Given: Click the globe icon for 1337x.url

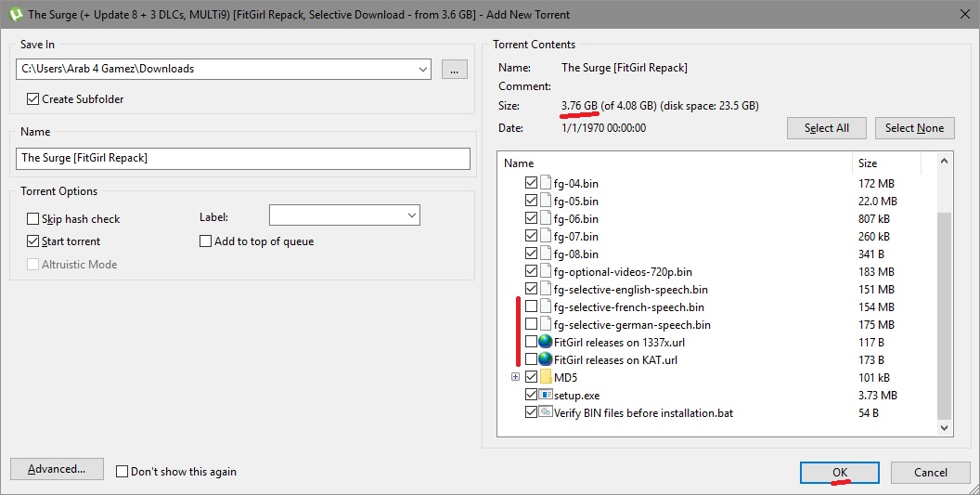Looking at the screenshot, I should pyautogui.click(x=546, y=342).
